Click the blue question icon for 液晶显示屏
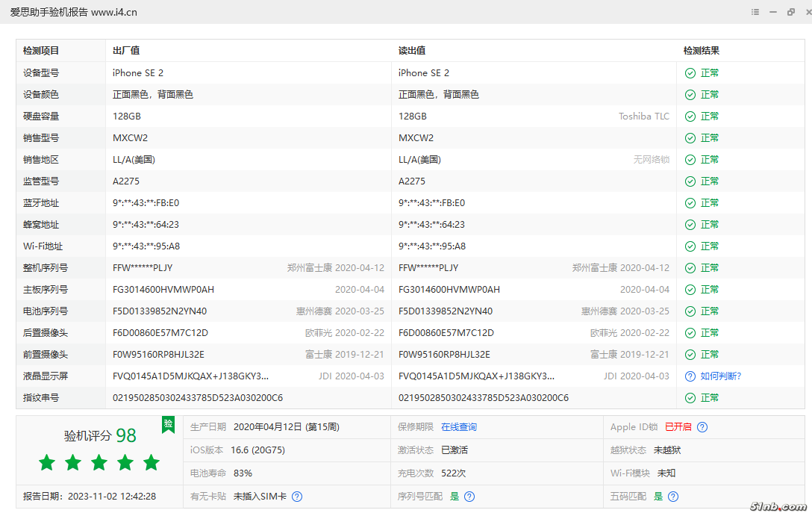The width and height of the screenshot is (812, 516). [x=690, y=376]
